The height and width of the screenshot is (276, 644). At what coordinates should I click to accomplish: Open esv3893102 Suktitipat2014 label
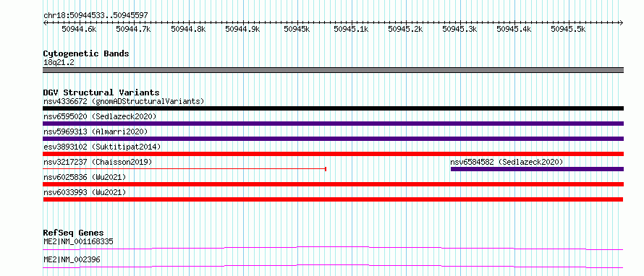[102, 147]
